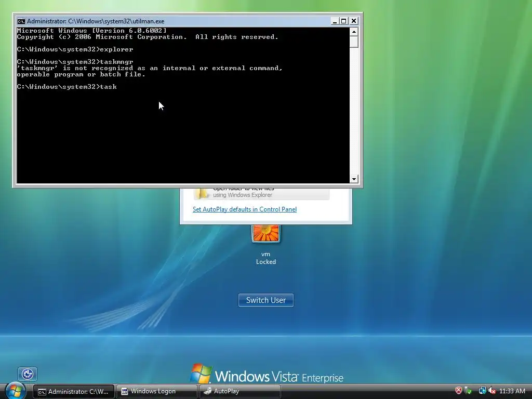Click the command prompt scrollbar thumb
This screenshot has height=399, width=532.
[354, 42]
